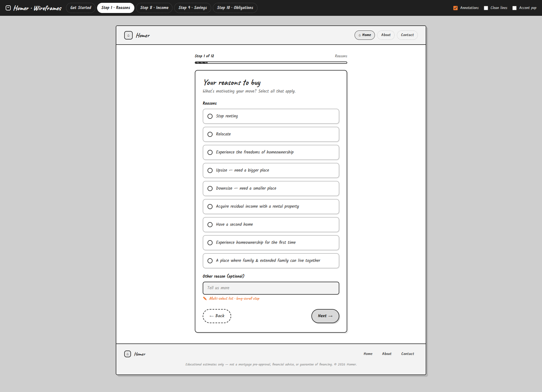Open the Step 8 · Income tab
This screenshot has height=392, width=542.
click(x=154, y=8)
